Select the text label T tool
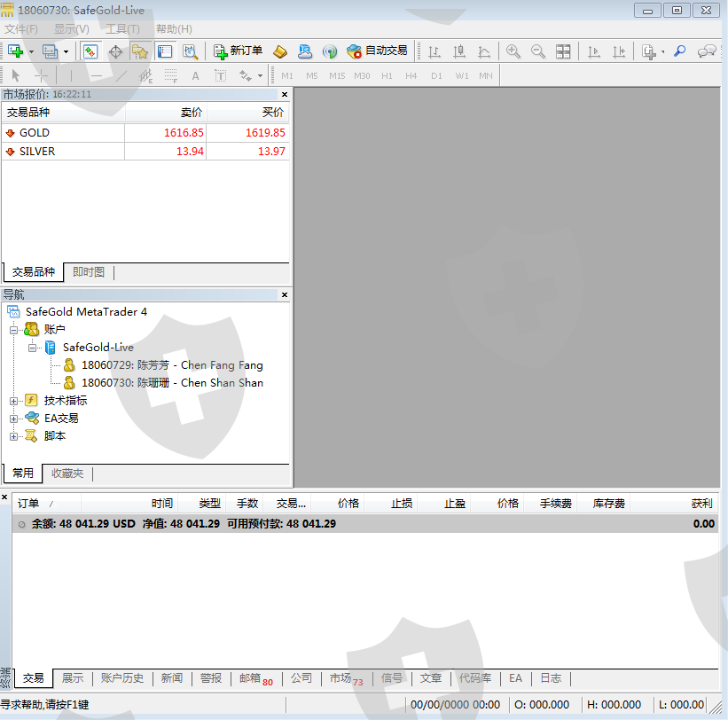This screenshot has height=720, width=728. coord(221,75)
